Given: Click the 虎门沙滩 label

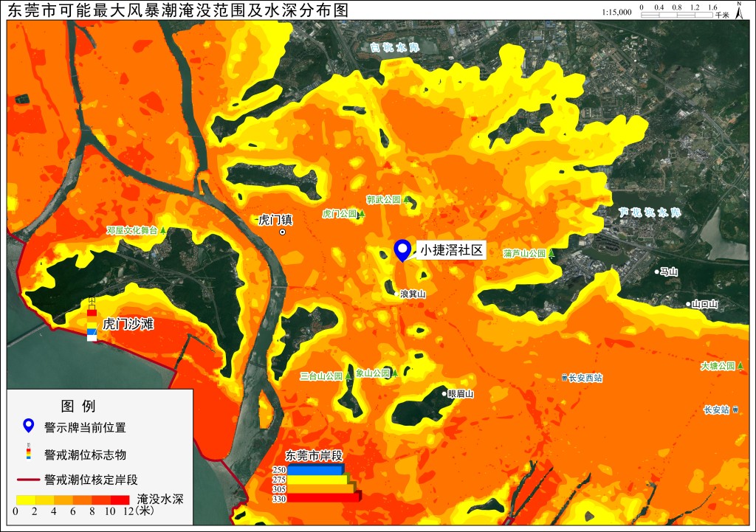Looking at the screenshot, I should pyautogui.click(x=128, y=324).
